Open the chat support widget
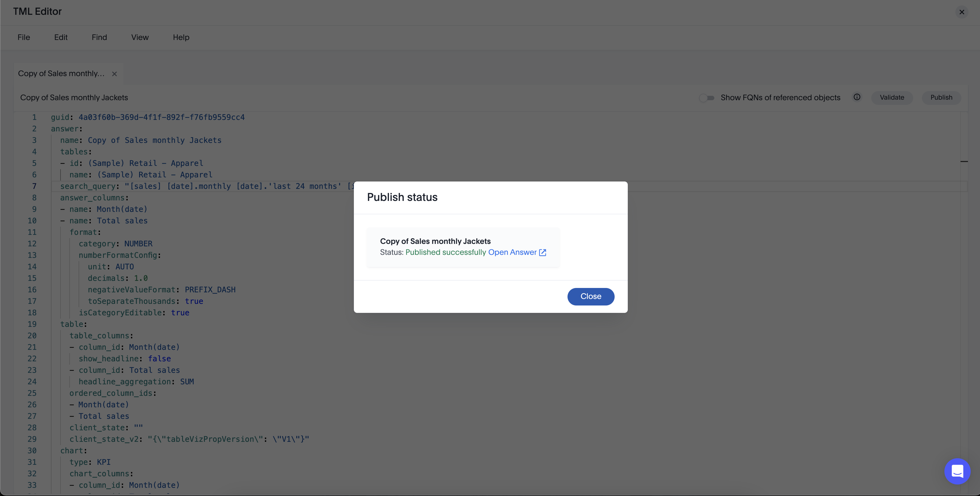This screenshot has height=496, width=980. point(958,471)
